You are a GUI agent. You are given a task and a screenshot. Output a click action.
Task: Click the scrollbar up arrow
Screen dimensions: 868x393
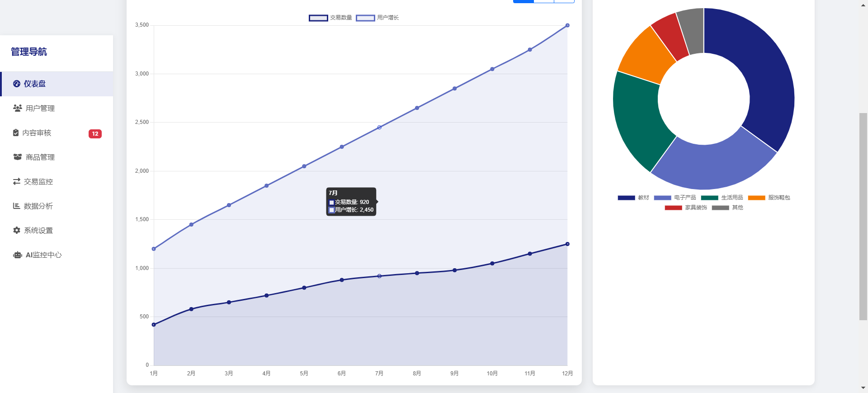(863, 5)
